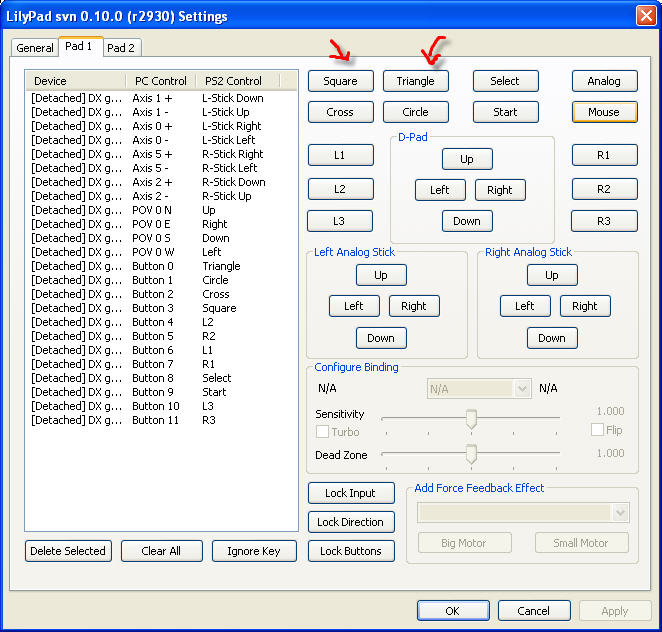Click D-Pad Left button
Image resolution: width=662 pixels, height=632 pixels.
click(440, 190)
